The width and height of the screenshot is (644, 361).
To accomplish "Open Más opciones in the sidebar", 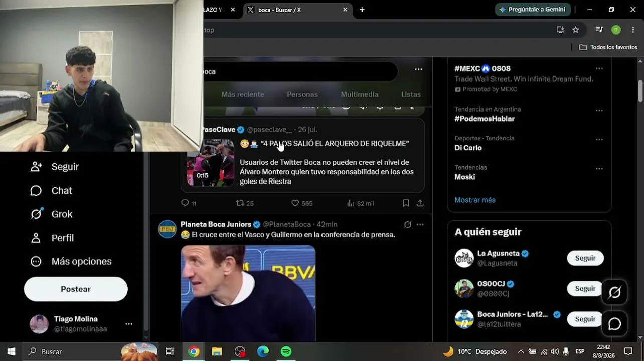I will click(x=71, y=261).
